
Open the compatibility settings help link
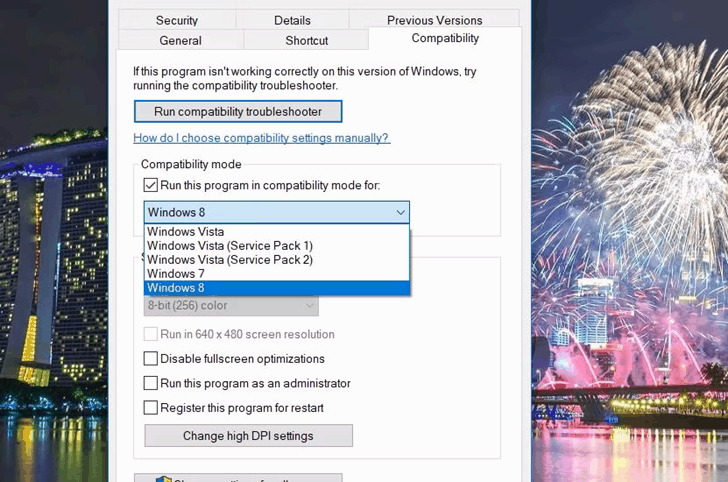pos(261,138)
